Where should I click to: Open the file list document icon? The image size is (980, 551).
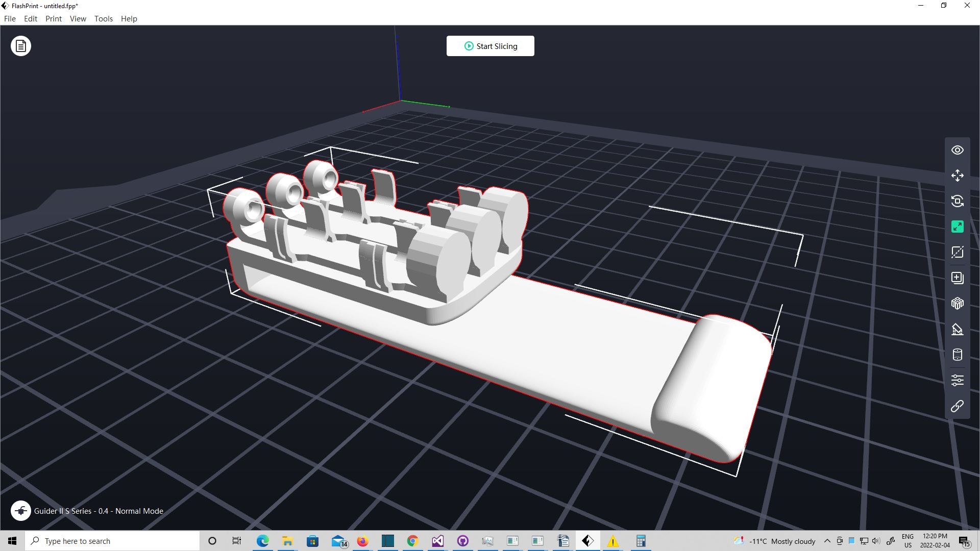(21, 46)
